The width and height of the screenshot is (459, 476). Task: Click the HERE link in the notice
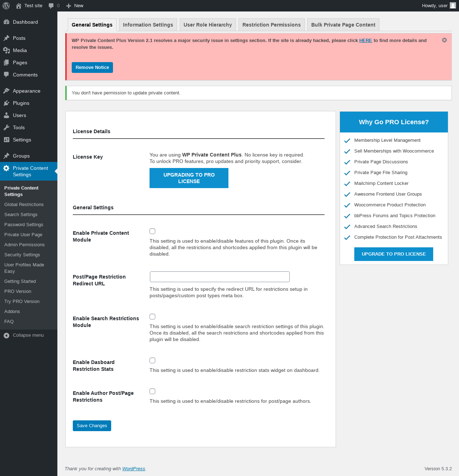(x=365, y=41)
